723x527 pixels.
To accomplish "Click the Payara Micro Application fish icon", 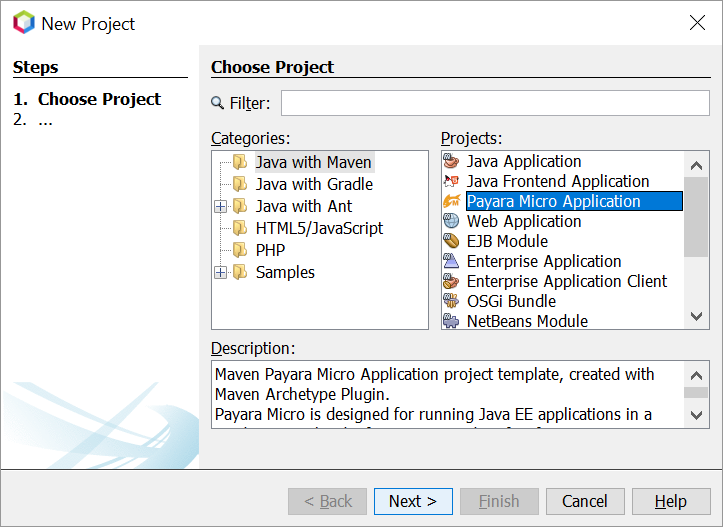I will (x=451, y=202).
